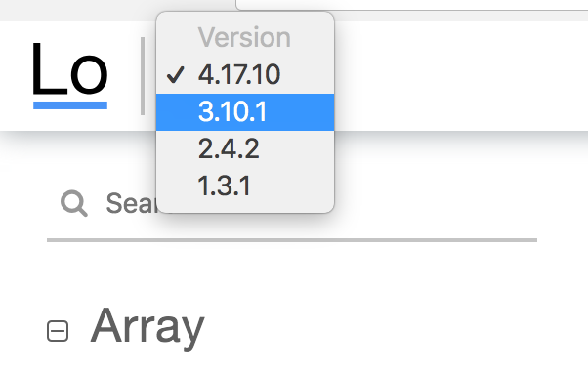Viewport: 588px width, 373px height.
Task: Select version 3.10.1 from the list
Action: 245,112
